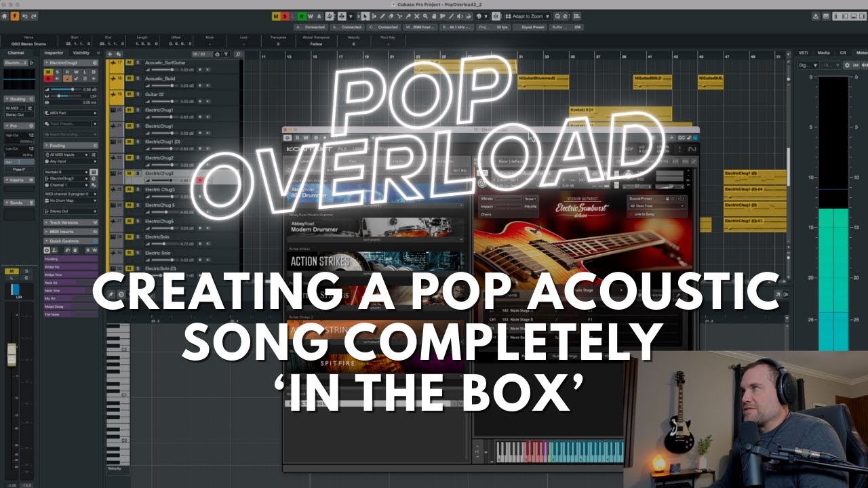Click the automation mode icon in toolbar
Image resolution: width=868 pixels, height=488 pixels.
tap(330, 16)
